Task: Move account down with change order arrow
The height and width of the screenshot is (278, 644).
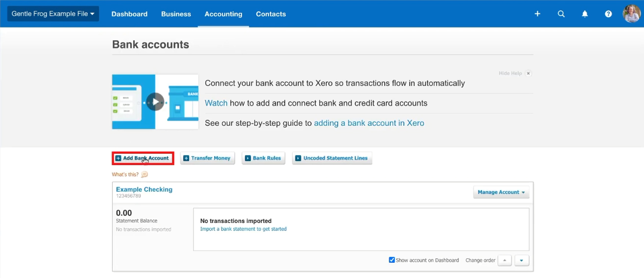Action: pos(521,260)
